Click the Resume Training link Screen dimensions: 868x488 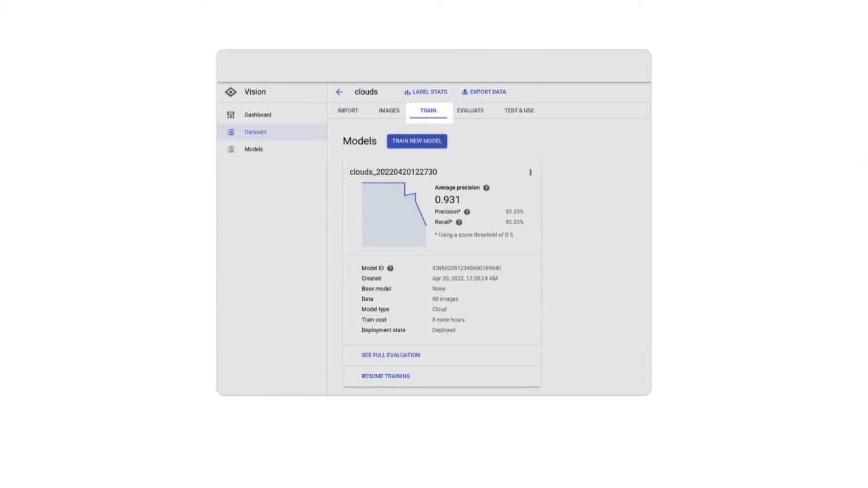(386, 376)
